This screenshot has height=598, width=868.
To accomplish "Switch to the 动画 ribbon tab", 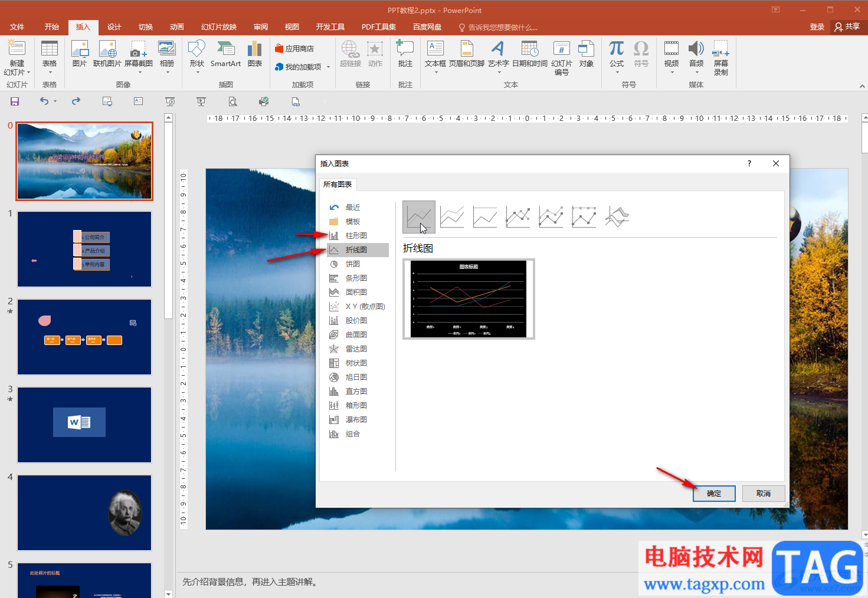I will click(176, 27).
